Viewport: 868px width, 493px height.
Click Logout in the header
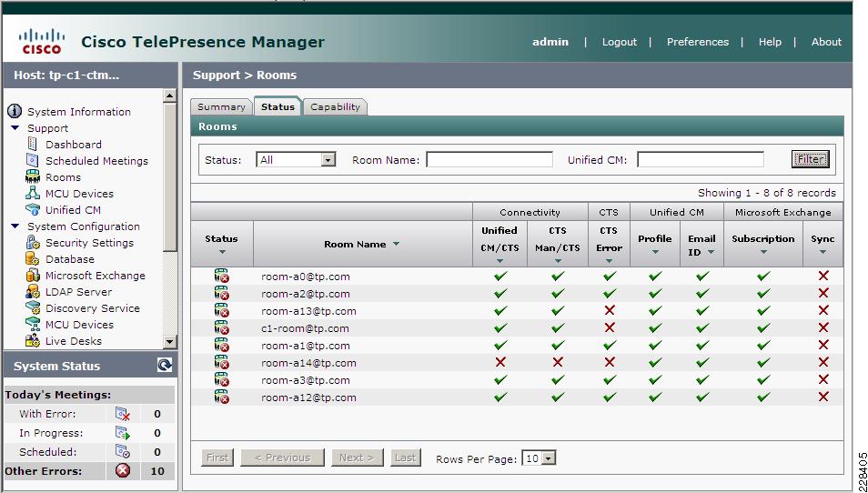pos(620,42)
